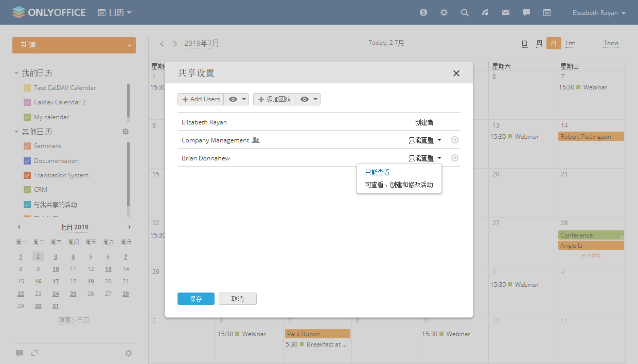Open the eye dropdown beside Add Users

[237, 99]
